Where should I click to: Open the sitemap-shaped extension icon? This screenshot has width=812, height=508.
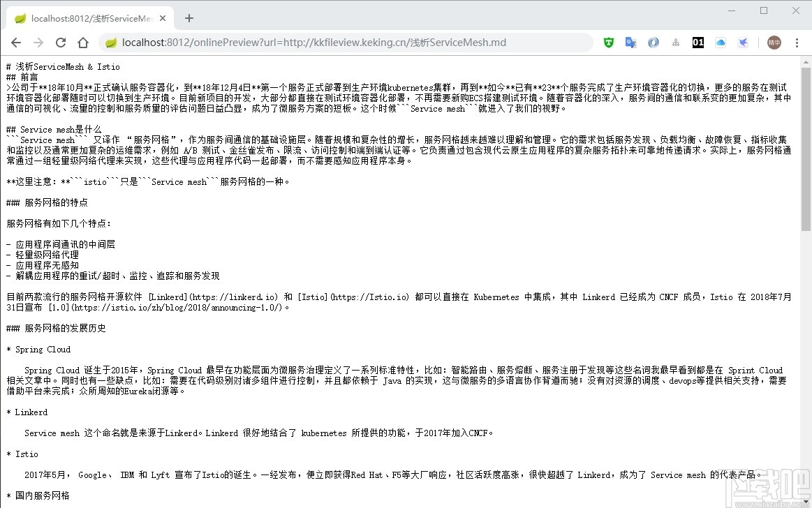click(675, 42)
